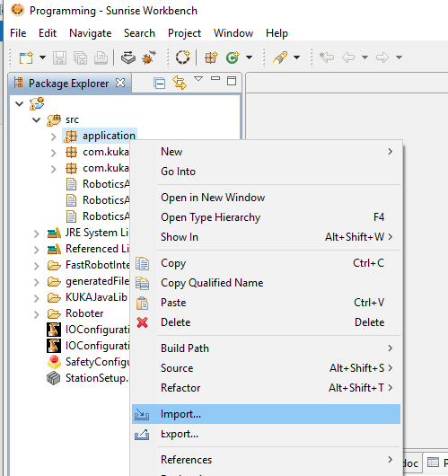Open the File menu
Image resolution: width=448 pixels, height=476 pixels.
pyautogui.click(x=18, y=33)
